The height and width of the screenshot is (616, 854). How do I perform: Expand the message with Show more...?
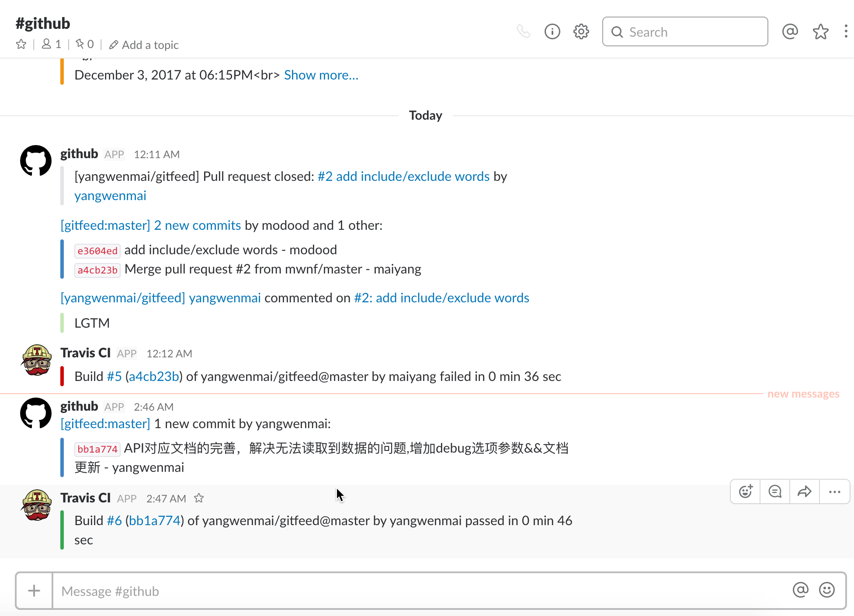321,75
